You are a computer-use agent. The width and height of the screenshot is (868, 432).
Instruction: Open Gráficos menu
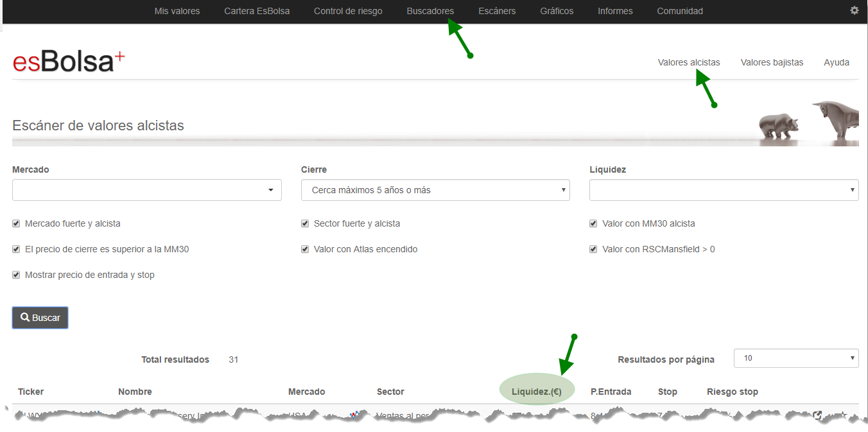(x=557, y=11)
